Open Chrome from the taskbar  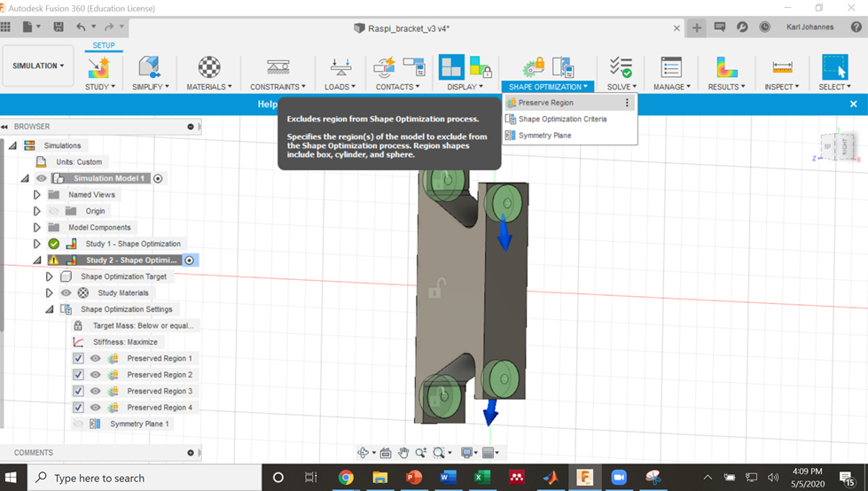click(x=346, y=477)
